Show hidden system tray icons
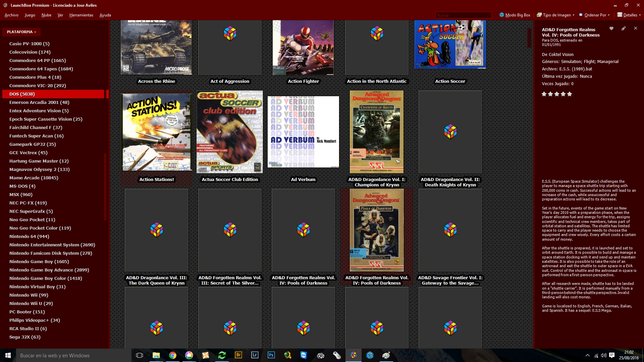 [588, 355]
